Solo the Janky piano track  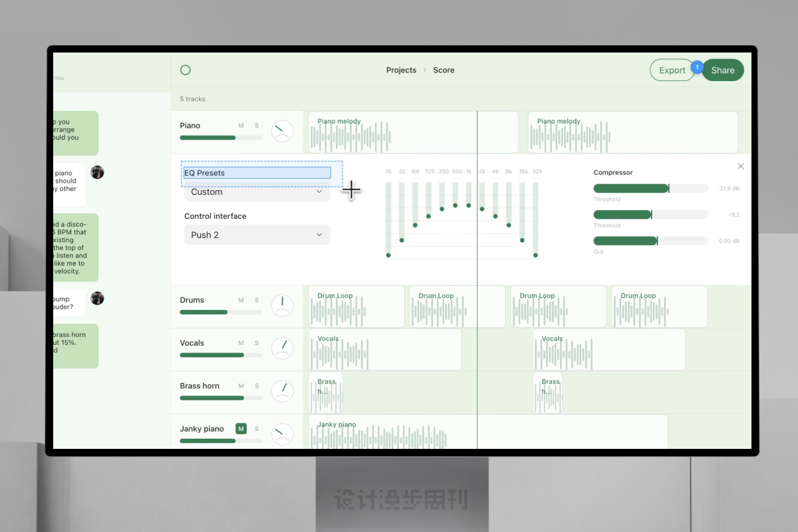click(x=257, y=429)
